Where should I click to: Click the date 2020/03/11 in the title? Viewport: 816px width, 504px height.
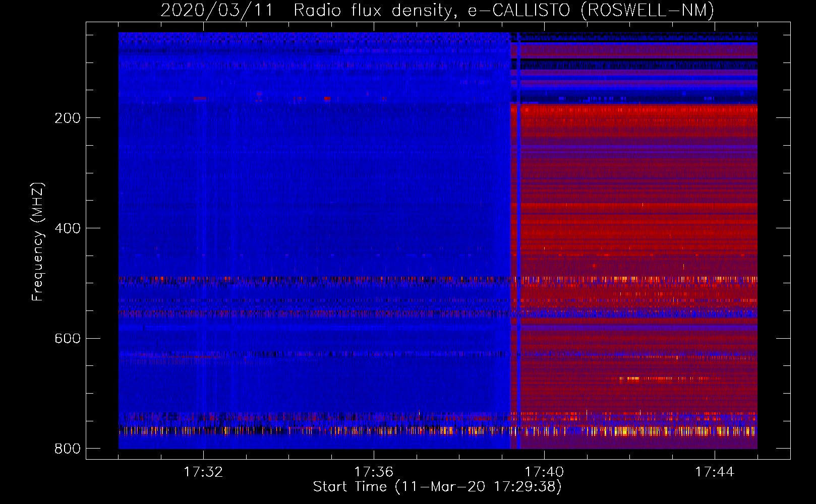point(217,11)
